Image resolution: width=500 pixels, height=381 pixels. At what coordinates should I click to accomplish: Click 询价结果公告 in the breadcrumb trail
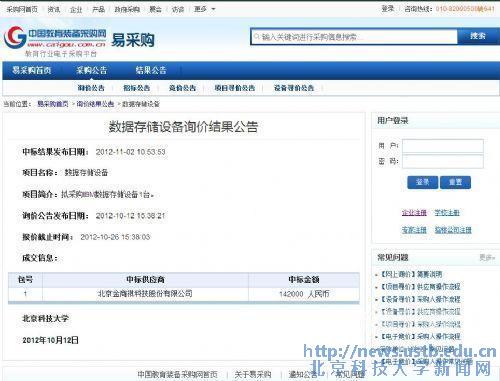coord(95,104)
